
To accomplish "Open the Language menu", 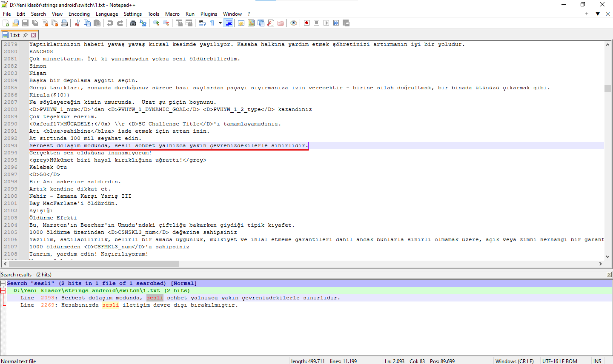I will click(107, 14).
